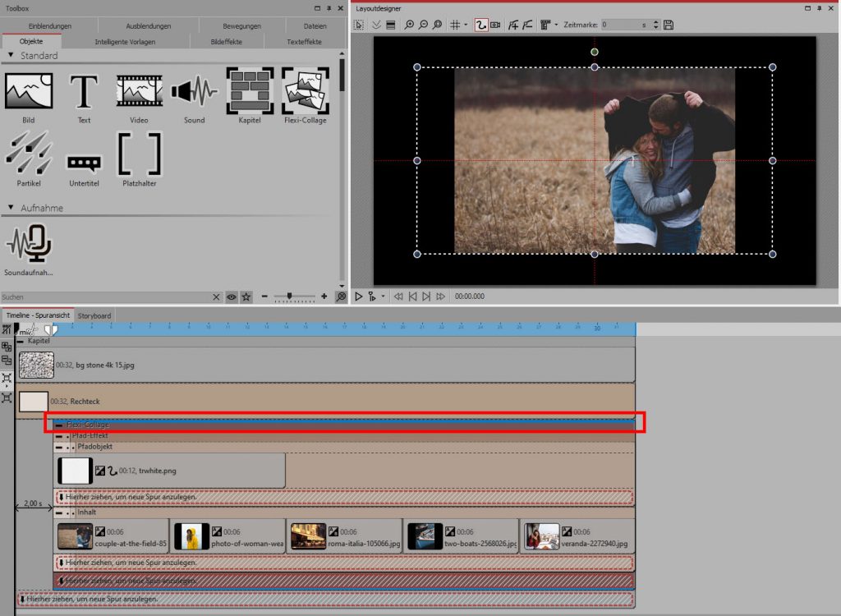
Task: Clear the Toolbox search field
Action: [217, 297]
